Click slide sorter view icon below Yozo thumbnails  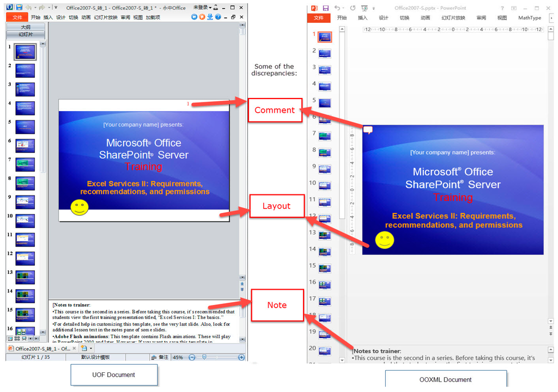click(x=17, y=338)
